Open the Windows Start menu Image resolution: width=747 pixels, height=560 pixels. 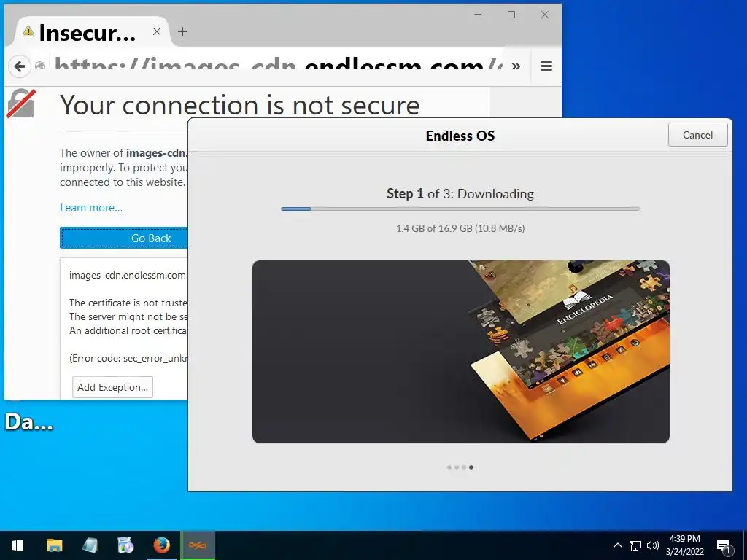pyautogui.click(x=18, y=545)
